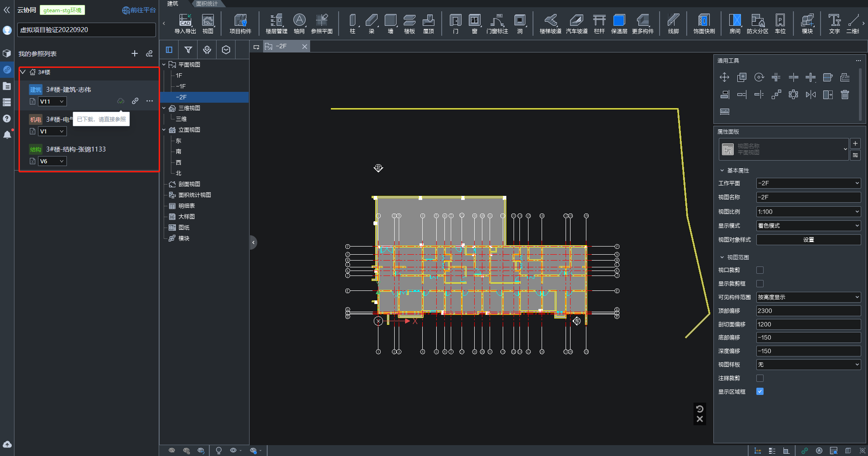This screenshot has height=456, width=868.
Task: Select the 线脚 molding tool
Action: [x=674, y=24]
